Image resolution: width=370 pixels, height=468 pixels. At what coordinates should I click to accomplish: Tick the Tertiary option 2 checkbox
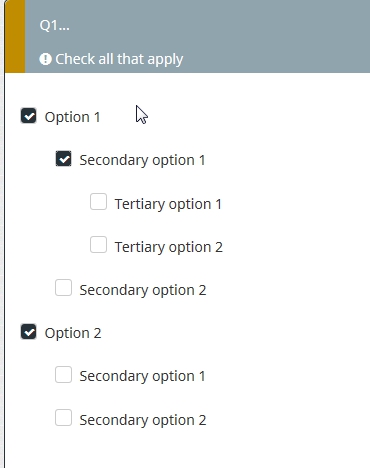pyautogui.click(x=98, y=245)
